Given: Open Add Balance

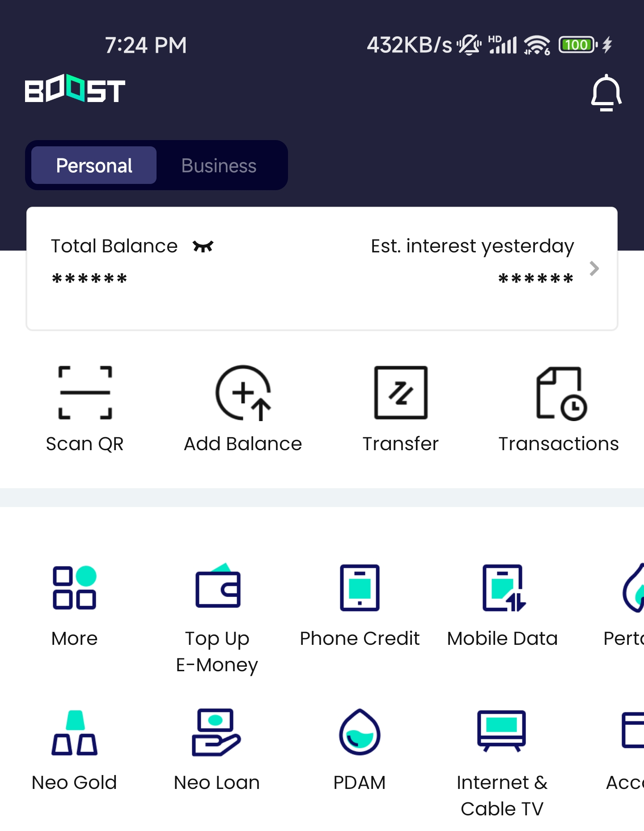Looking at the screenshot, I should coord(243,393).
